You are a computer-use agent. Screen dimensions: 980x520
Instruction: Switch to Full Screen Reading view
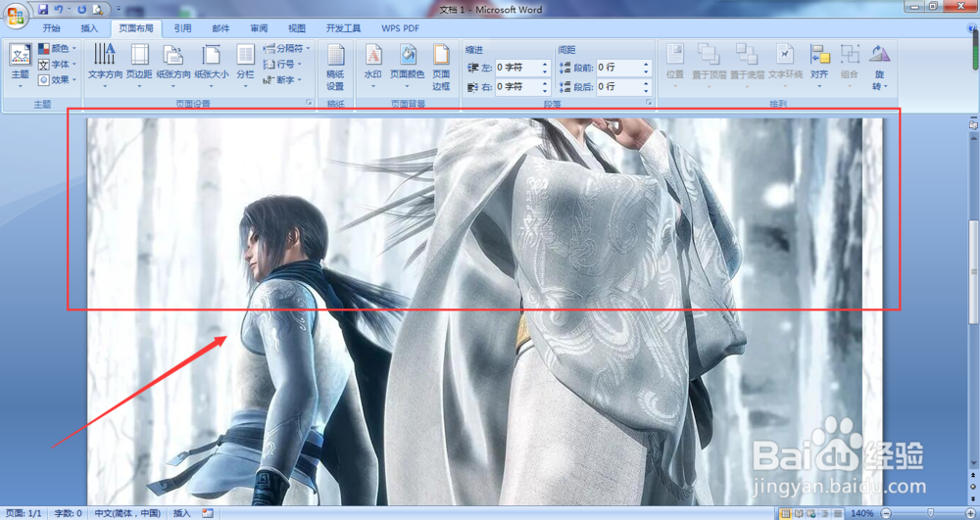pyautogui.click(x=799, y=513)
